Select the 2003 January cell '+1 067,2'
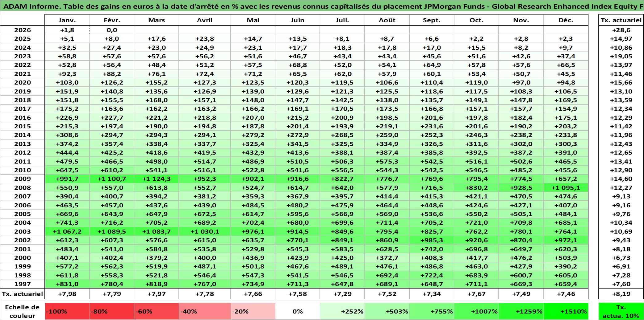The width and height of the screenshot is (644, 320). click(x=67, y=231)
